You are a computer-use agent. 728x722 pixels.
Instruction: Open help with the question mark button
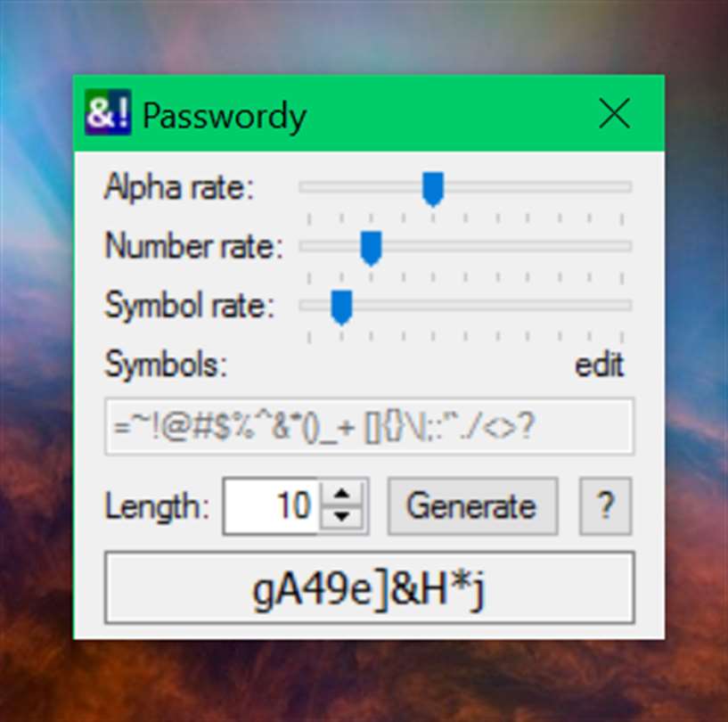point(605,506)
